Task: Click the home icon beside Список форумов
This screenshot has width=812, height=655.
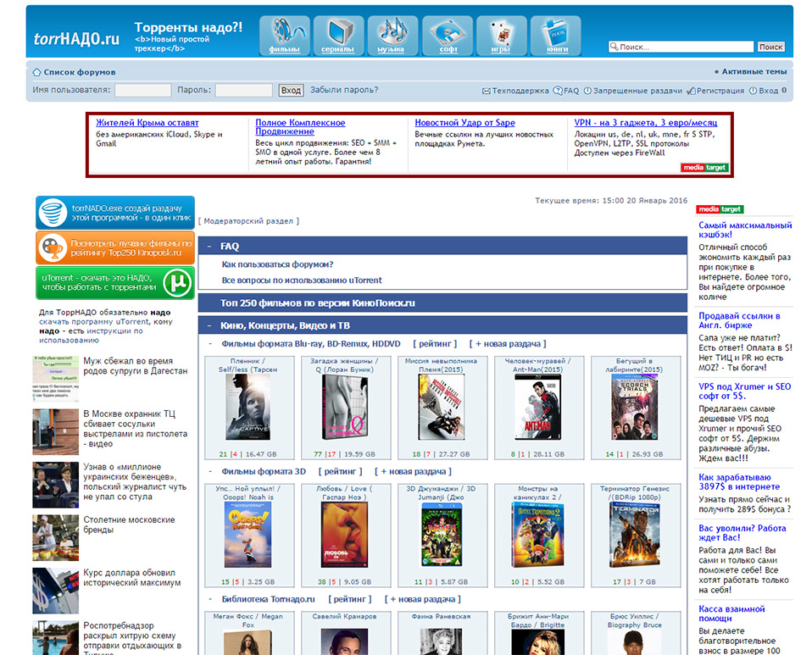Action: coord(36,72)
